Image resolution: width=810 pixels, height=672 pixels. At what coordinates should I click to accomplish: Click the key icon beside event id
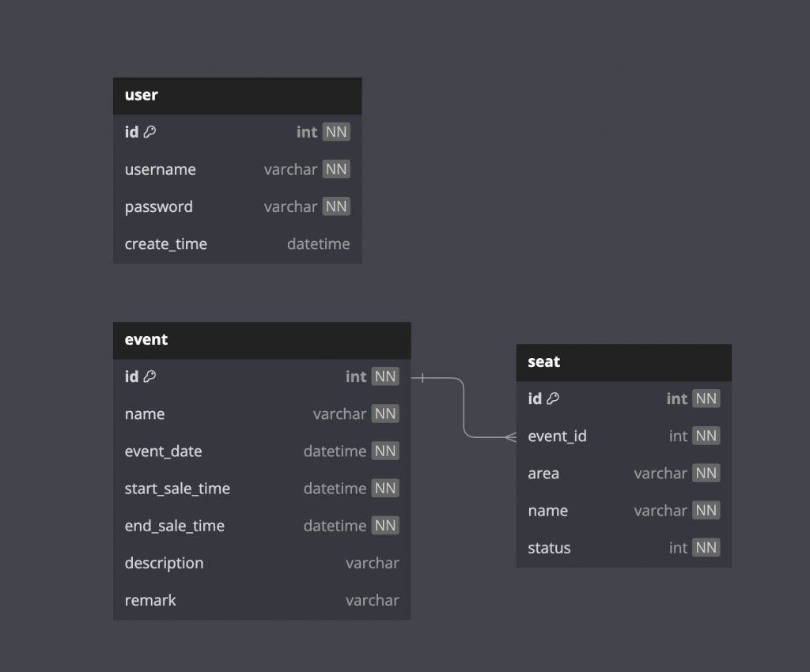tap(150, 376)
